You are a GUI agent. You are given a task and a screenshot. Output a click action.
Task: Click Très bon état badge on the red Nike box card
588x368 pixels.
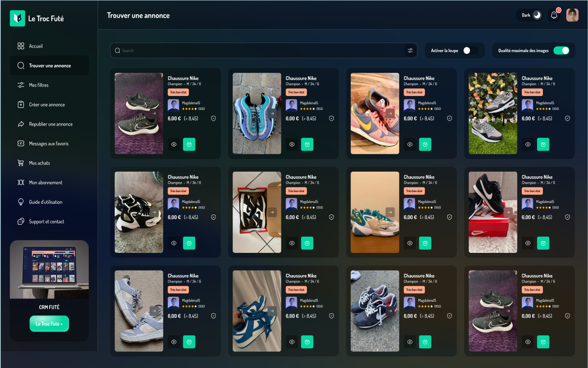click(532, 191)
